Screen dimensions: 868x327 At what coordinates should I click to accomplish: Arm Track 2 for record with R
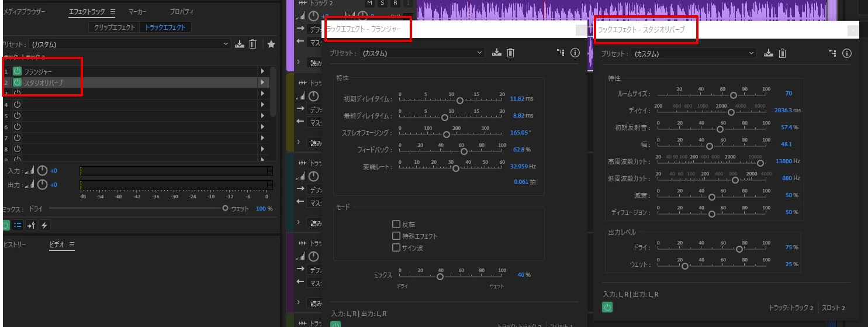[x=395, y=3]
